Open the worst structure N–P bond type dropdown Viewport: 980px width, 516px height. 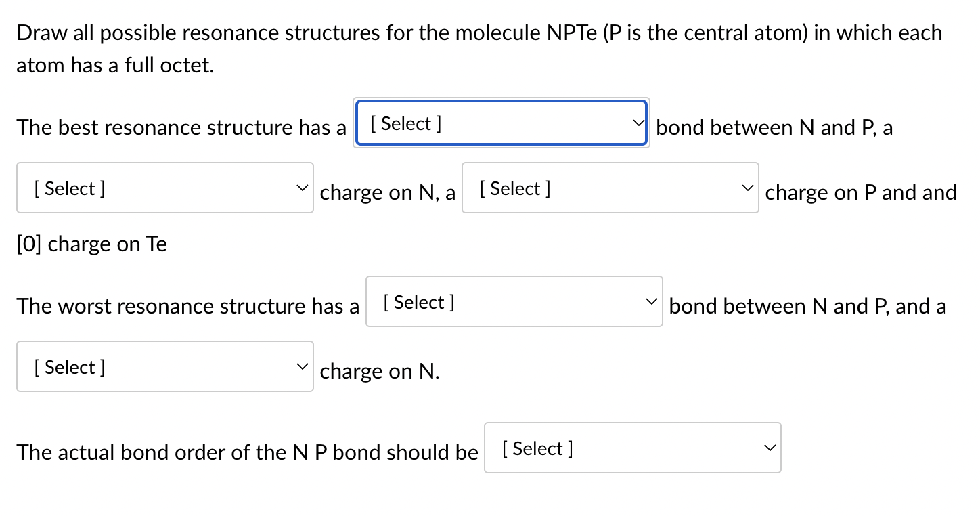(514, 302)
